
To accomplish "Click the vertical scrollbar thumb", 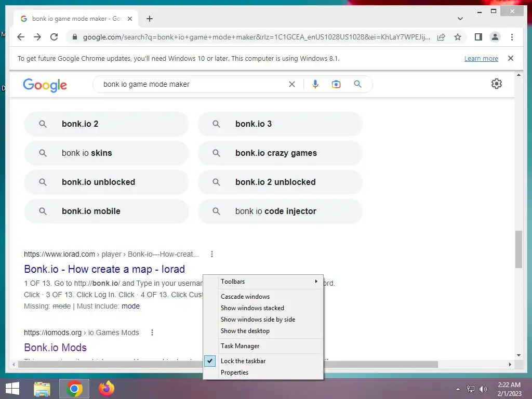I will tap(518, 249).
